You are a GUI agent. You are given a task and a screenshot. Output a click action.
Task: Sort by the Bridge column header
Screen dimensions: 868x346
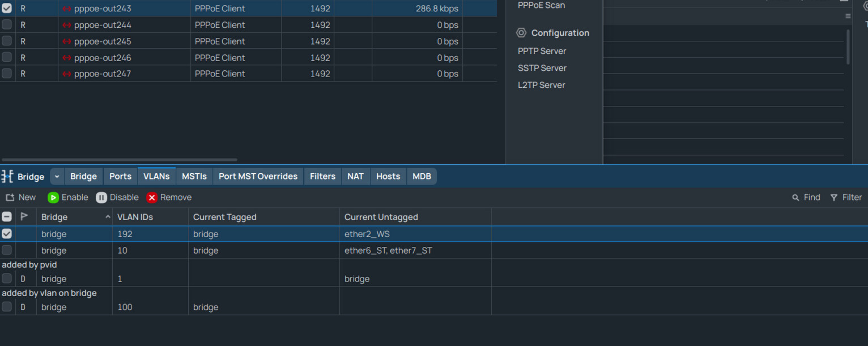coord(74,217)
